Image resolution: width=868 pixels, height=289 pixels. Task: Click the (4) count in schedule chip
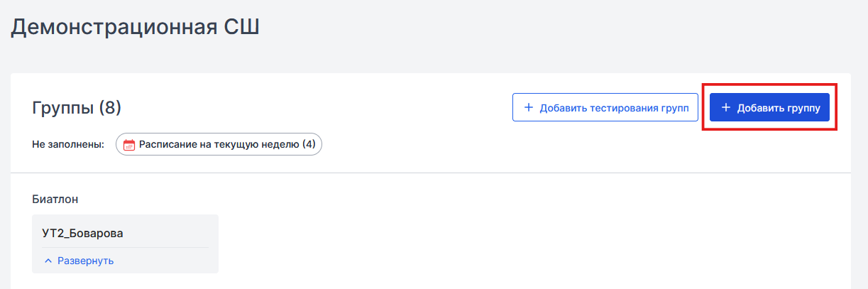[309, 144]
